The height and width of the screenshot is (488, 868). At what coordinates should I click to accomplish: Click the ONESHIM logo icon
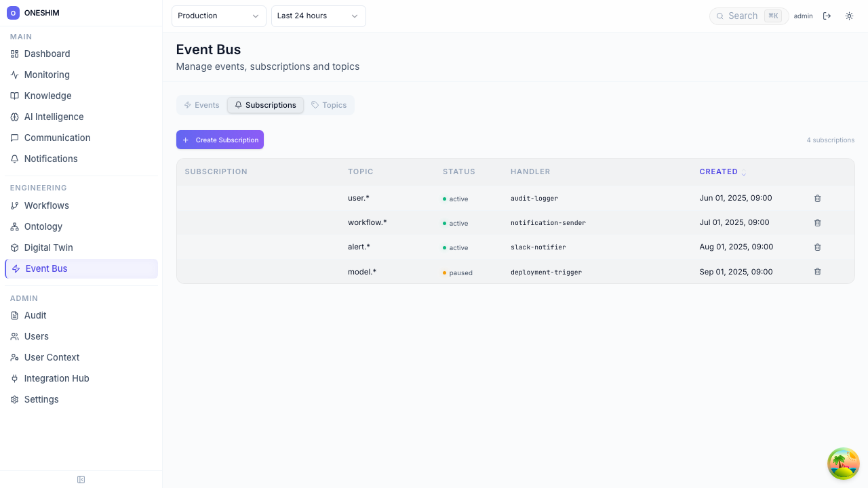[13, 13]
